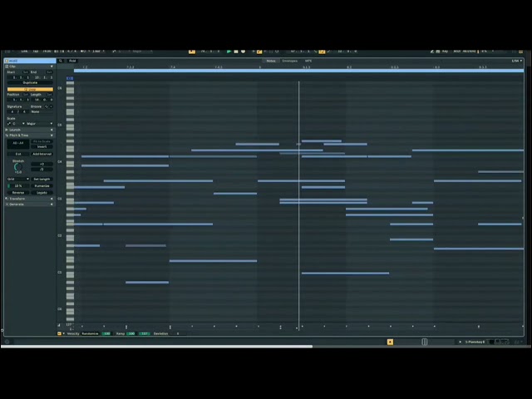Toggle the MIDI map mode button
Image resolution: width=532 pixels, height=399 pixels.
[457, 52]
